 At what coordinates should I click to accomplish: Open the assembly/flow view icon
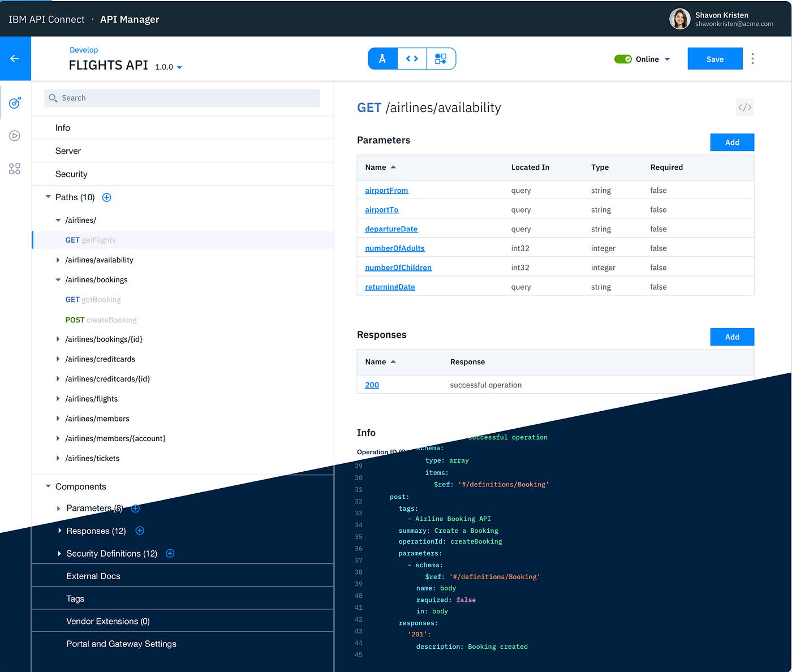click(x=441, y=58)
